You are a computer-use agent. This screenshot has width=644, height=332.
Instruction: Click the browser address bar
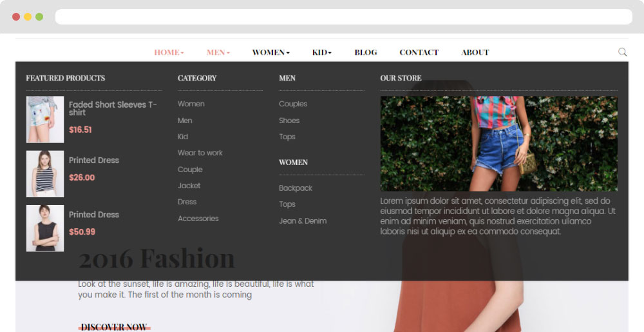(344, 17)
